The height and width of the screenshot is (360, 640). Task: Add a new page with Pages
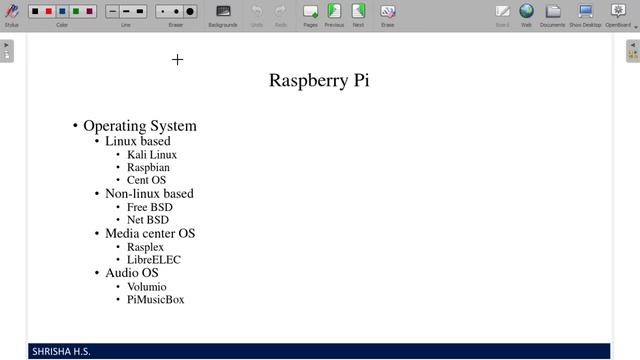pyautogui.click(x=310, y=16)
